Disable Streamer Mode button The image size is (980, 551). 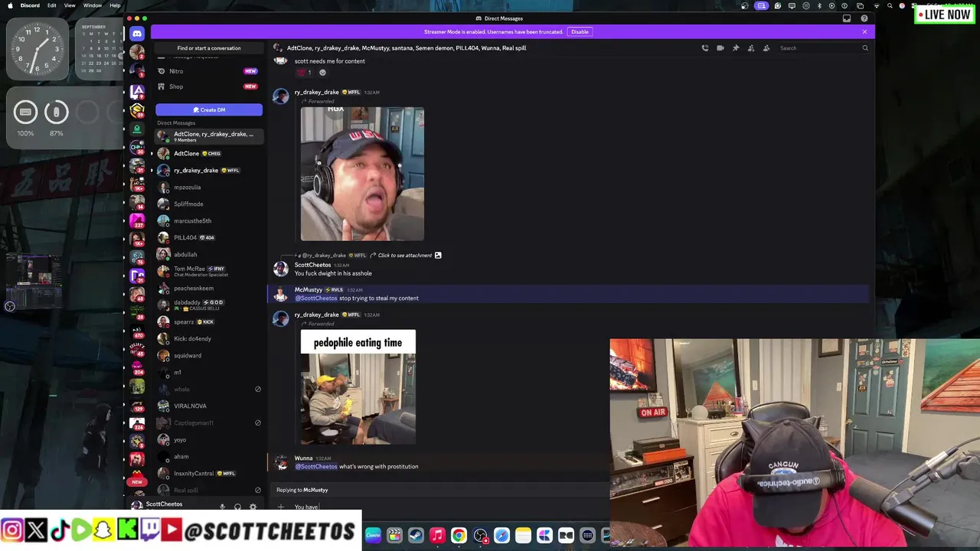point(580,31)
